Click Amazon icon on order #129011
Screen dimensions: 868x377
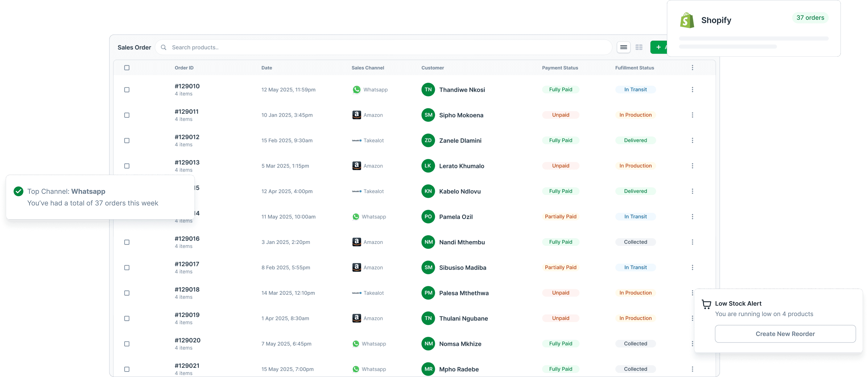pyautogui.click(x=357, y=115)
